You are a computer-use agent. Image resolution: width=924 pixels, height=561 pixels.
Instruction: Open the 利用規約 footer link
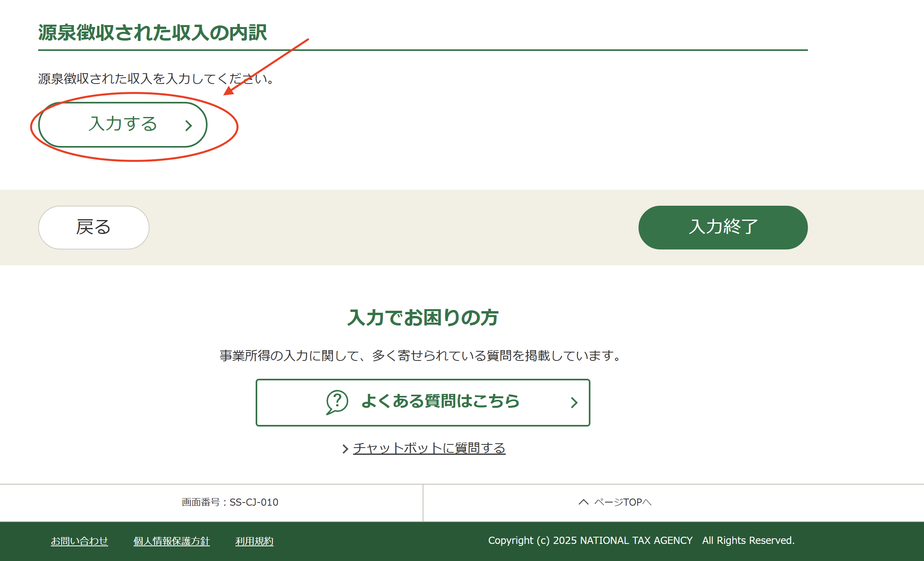(x=254, y=541)
